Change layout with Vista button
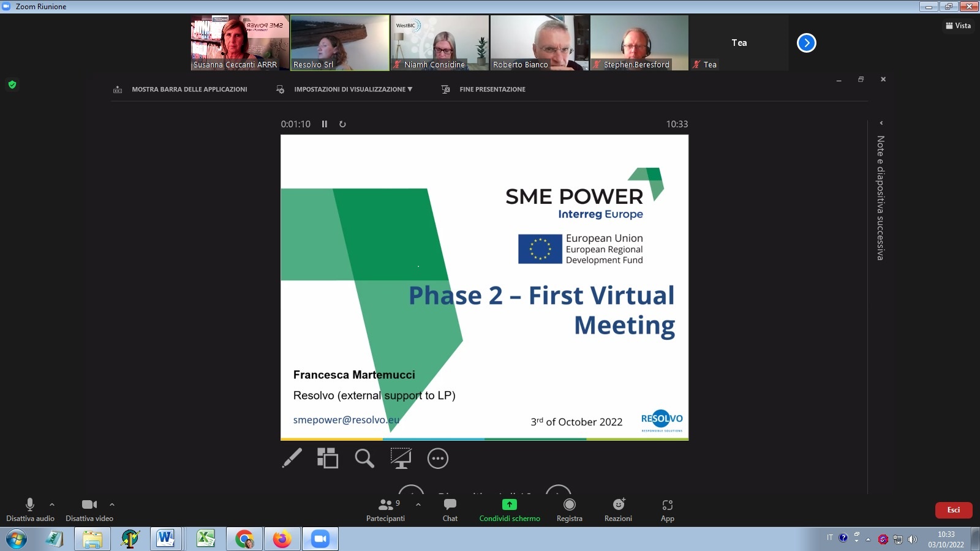The image size is (980, 551). [959, 26]
